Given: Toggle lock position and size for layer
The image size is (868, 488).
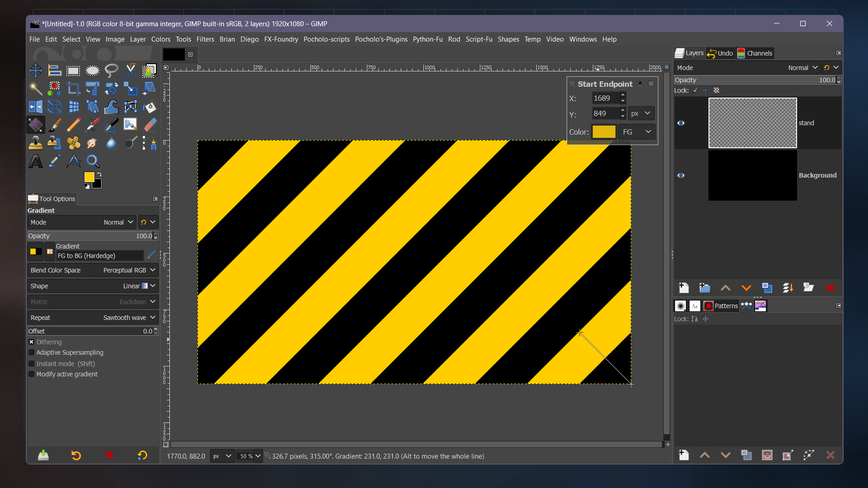Looking at the screenshot, I should (x=705, y=90).
